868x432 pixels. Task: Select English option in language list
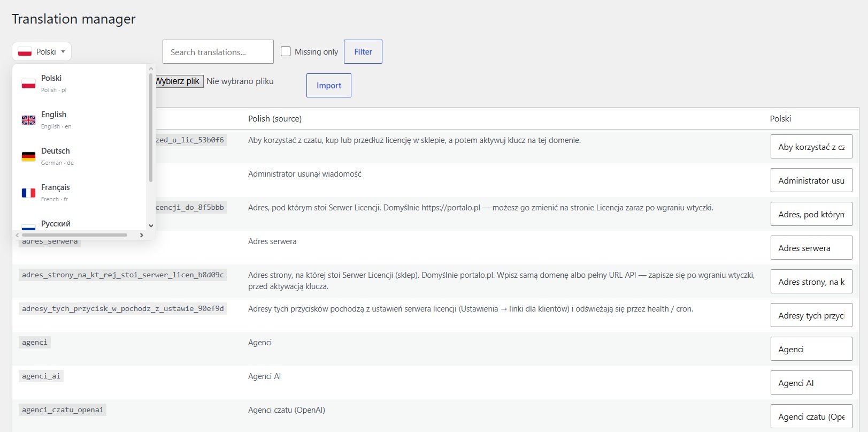pos(79,120)
